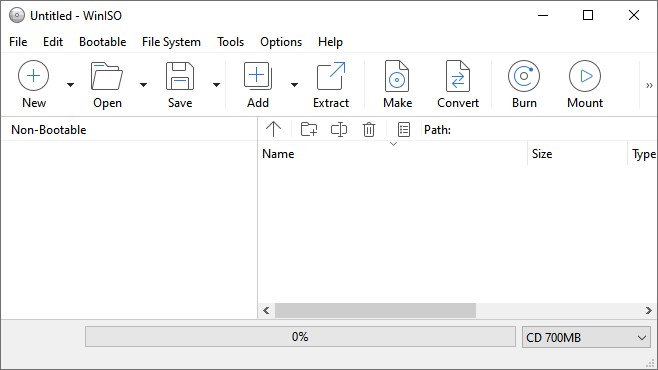
Task: Open the Add button dropdown arrow
Action: pos(294,85)
